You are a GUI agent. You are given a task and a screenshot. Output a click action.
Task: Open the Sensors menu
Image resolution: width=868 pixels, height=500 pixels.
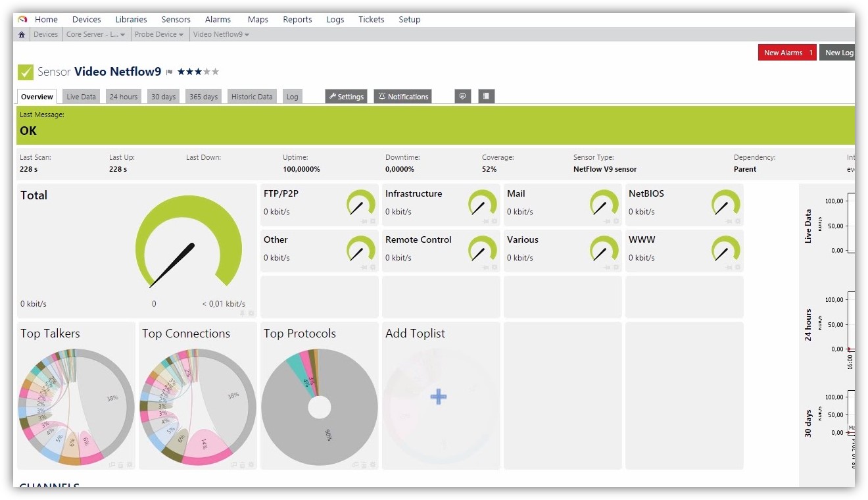tap(176, 20)
